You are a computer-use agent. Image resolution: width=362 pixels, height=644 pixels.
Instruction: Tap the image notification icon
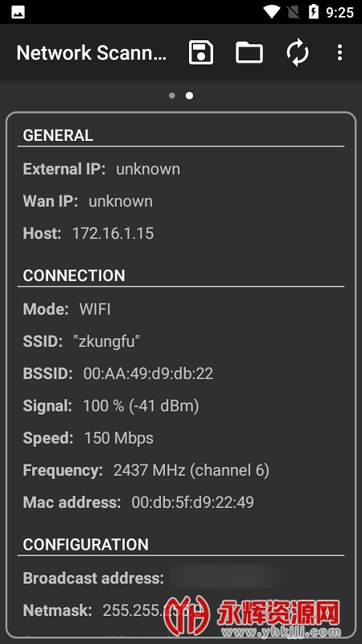point(18,12)
